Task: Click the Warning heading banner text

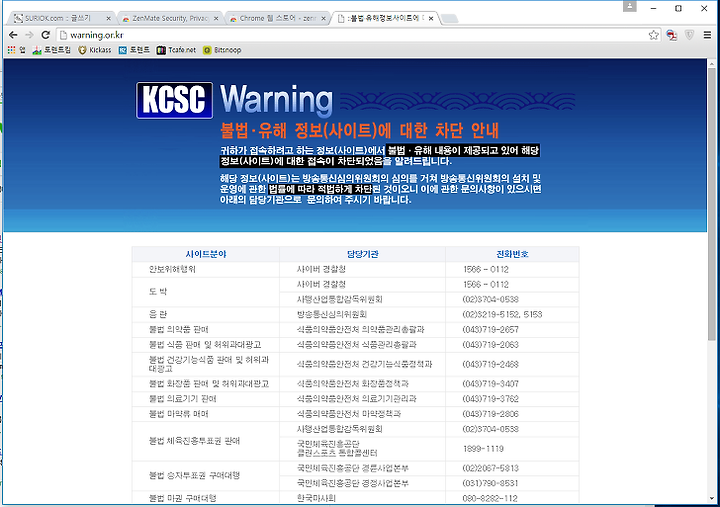Action: 276,99
